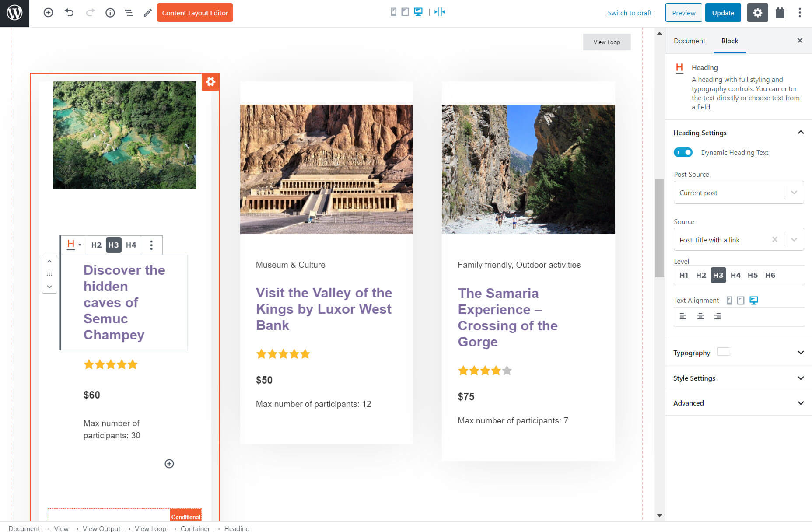The width and height of the screenshot is (812, 532).
Task: Set sidebar heading level to H3
Action: pos(718,275)
